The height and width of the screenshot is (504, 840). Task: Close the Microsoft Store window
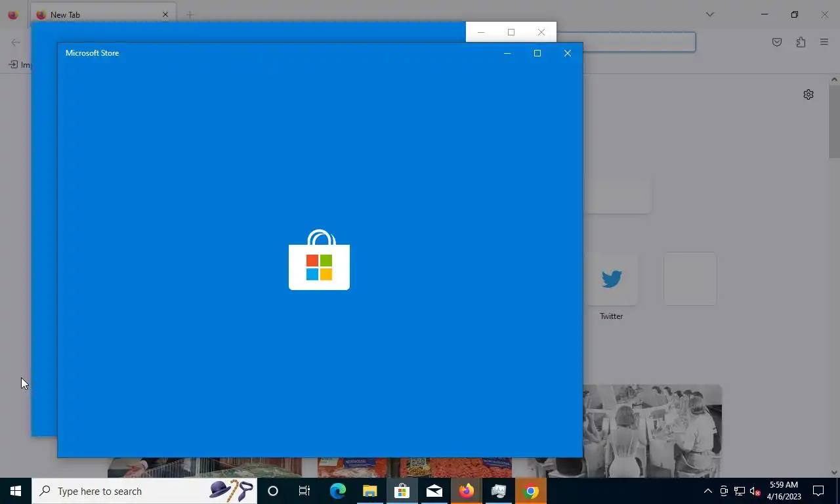[568, 53]
